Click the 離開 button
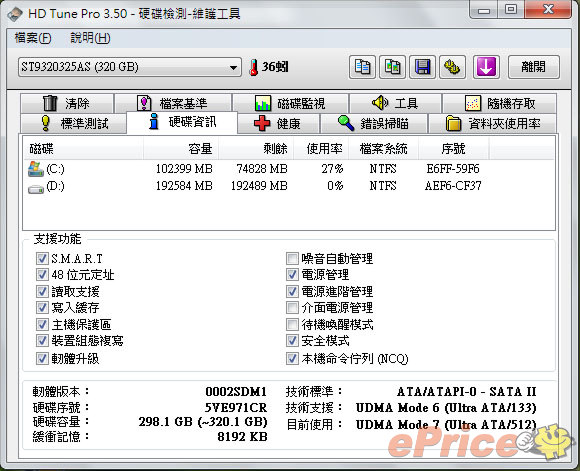 point(533,67)
